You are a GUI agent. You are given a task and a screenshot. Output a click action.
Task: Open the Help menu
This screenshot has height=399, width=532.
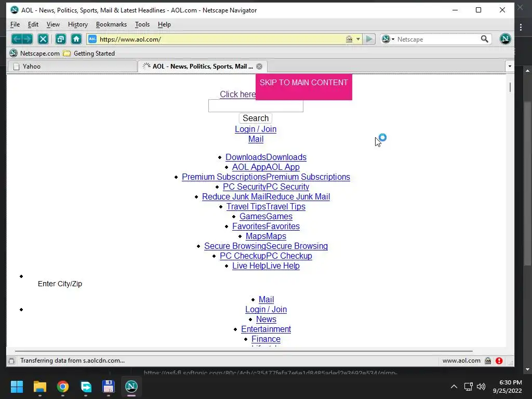point(164,24)
